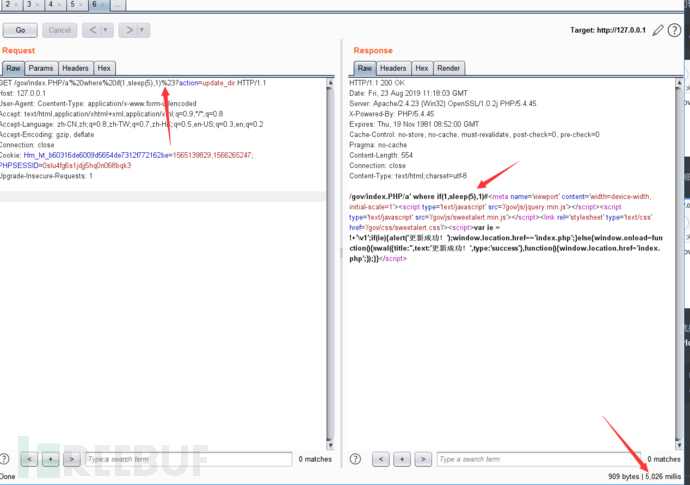690x485 pixels.
Task: Close Repeater tab 3
Action: (x=37, y=4)
